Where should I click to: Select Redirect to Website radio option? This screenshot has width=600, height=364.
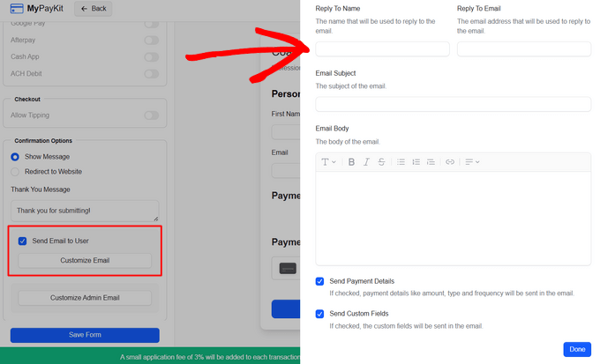[15, 172]
